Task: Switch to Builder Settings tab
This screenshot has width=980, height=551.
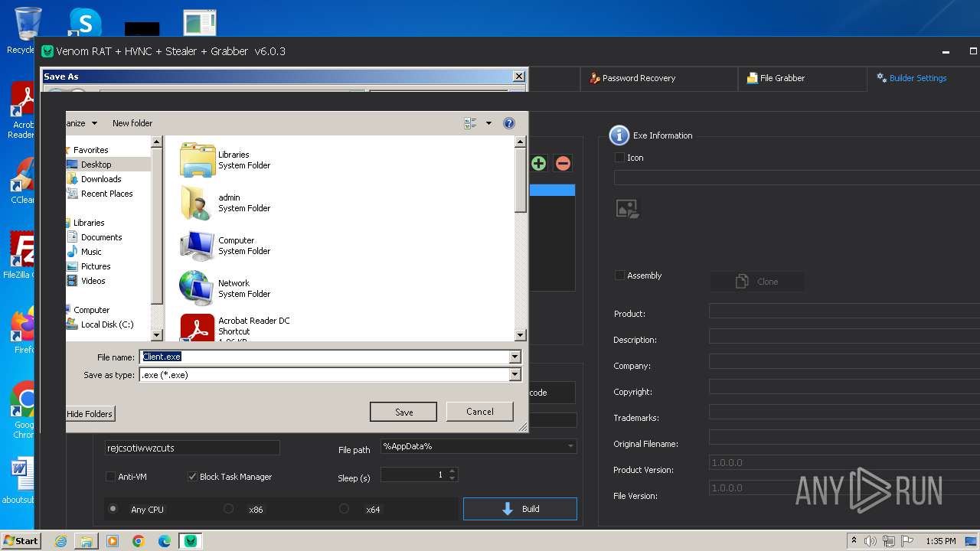Action: (912, 78)
